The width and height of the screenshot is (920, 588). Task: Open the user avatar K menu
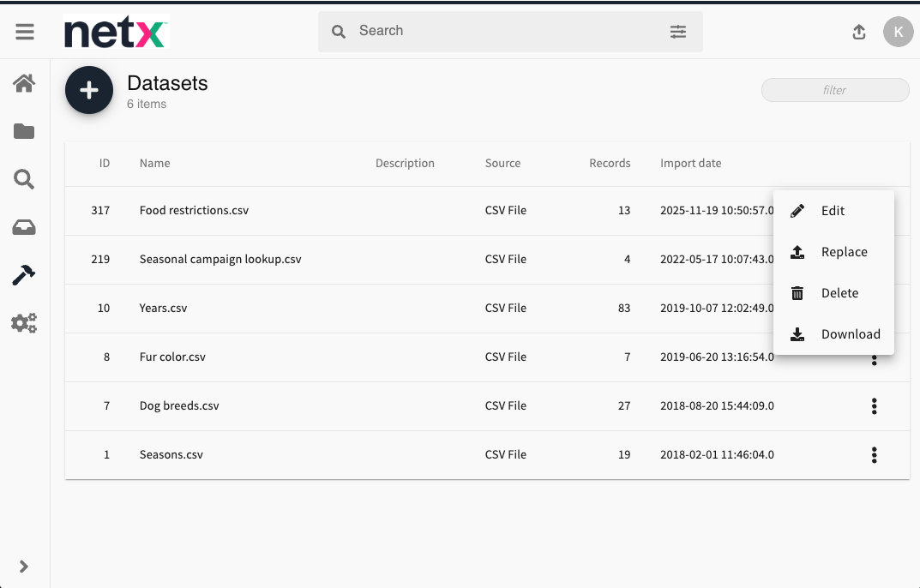point(898,32)
